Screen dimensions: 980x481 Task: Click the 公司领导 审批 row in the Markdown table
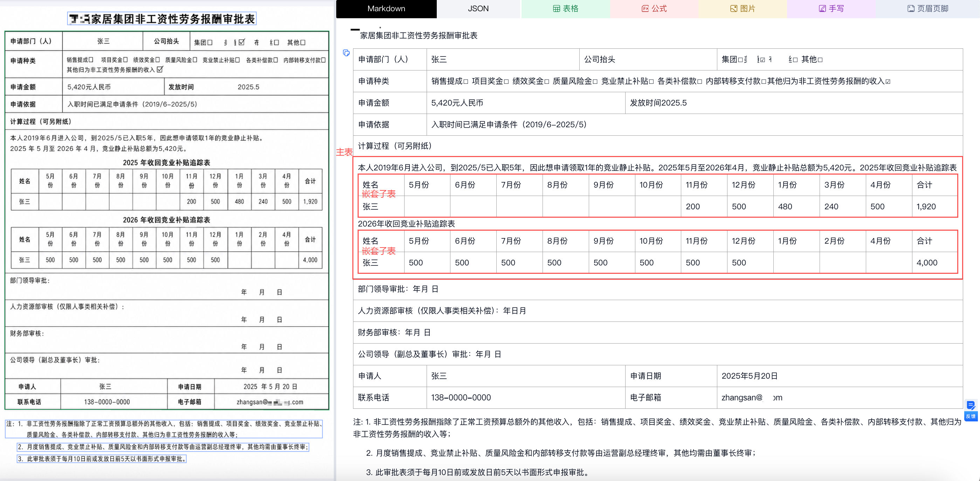(658, 354)
